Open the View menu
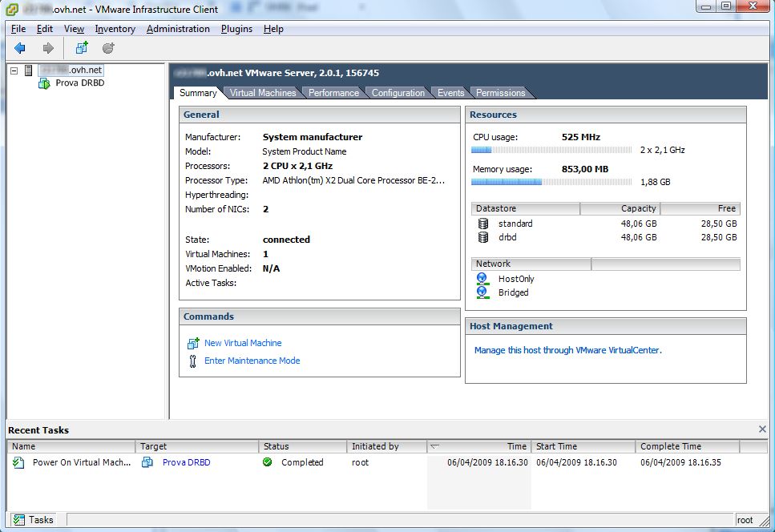This screenshot has width=775, height=532. coord(75,29)
